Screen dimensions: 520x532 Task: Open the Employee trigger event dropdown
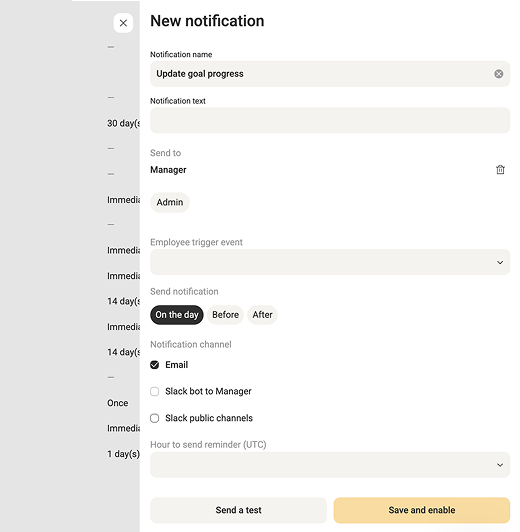(x=330, y=262)
